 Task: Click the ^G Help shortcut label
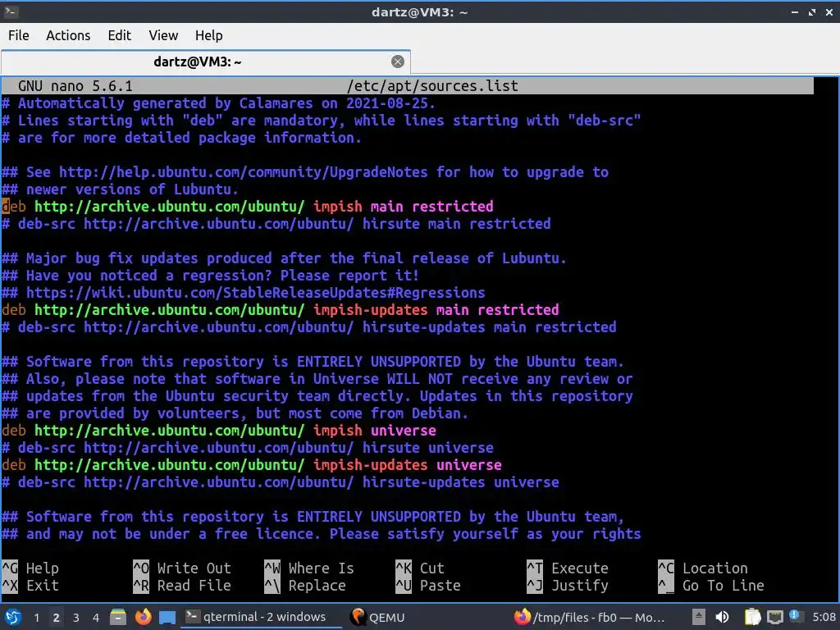30,568
